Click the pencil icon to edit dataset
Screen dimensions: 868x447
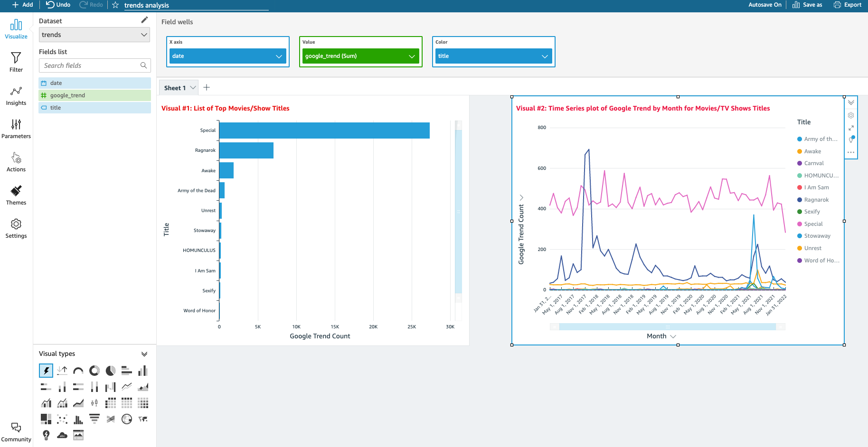coord(144,20)
